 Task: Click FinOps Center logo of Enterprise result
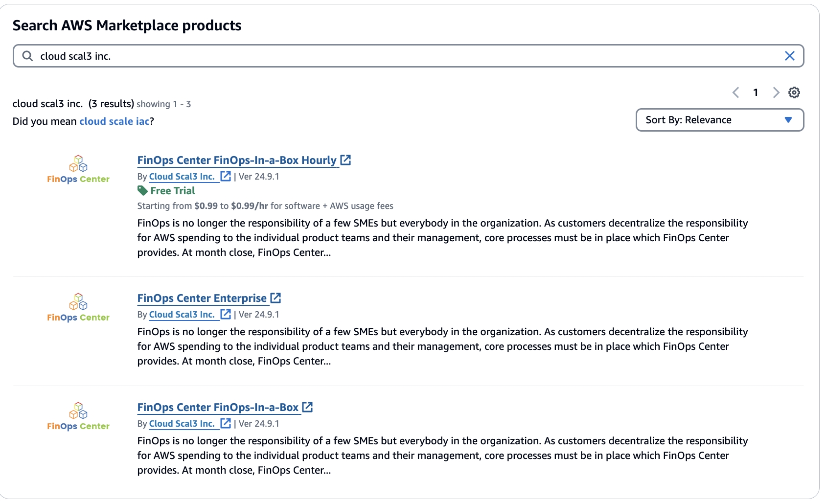pyautogui.click(x=78, y=308)
